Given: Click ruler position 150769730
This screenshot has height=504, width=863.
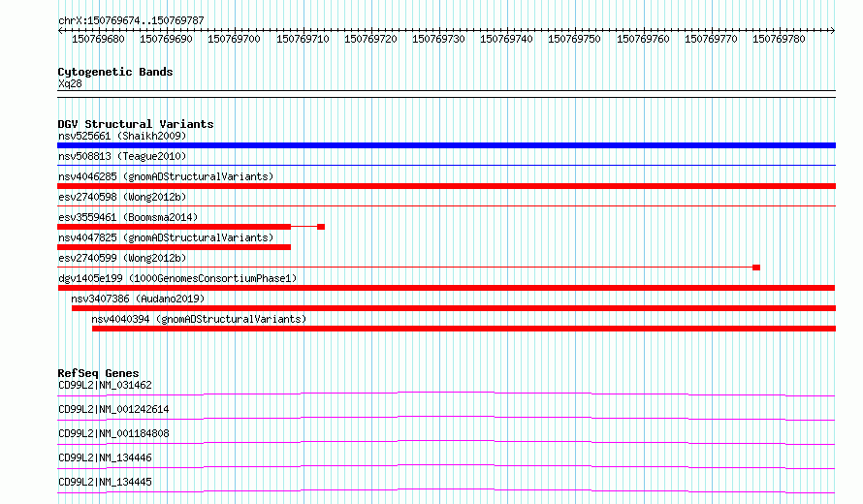Looking at the screenshot, I should [438, 39].
